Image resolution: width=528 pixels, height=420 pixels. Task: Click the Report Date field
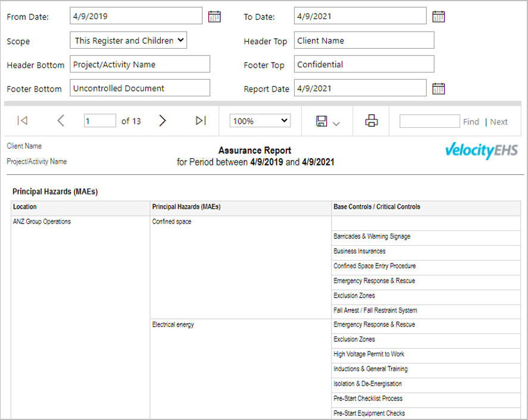[360, 88]
